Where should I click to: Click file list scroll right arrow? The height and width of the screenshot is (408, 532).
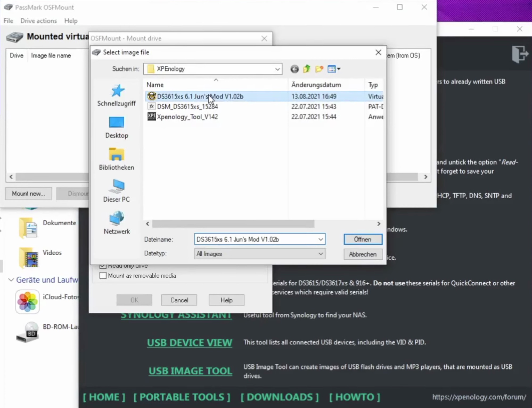(x=379, y=224)
